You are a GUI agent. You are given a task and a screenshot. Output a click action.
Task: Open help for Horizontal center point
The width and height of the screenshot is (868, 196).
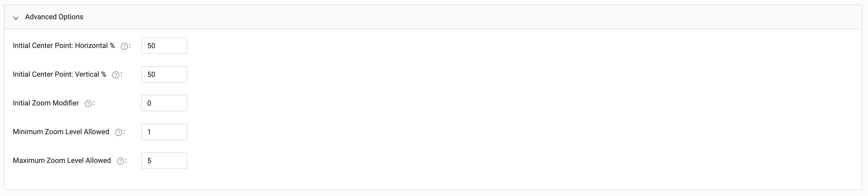pos(124,46)
